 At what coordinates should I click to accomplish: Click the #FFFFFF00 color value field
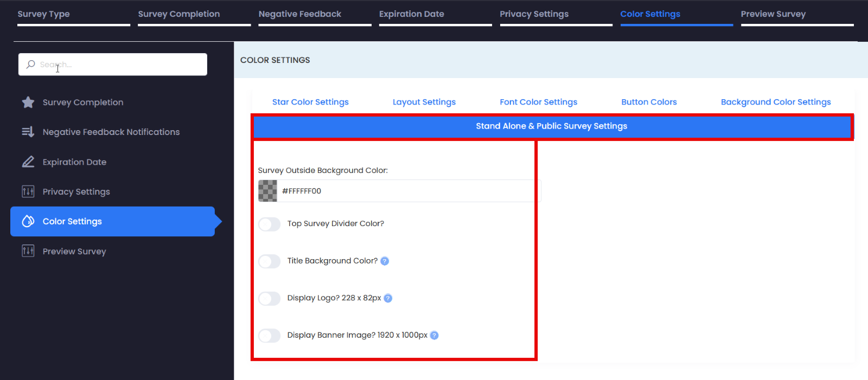coord(409,191)
